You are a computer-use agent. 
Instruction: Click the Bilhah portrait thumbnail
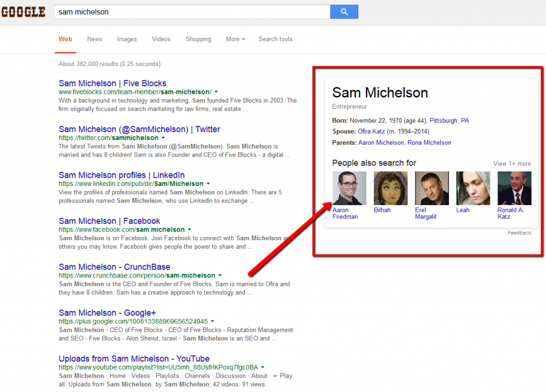(390, 188)
